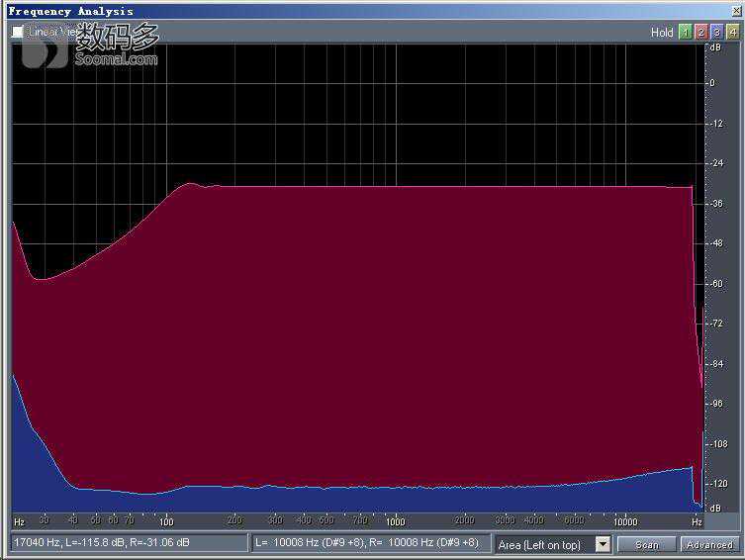
Task: Click the 1000 Hz frequency axis label
Action: pyautogui.click(x=395, y=520)
